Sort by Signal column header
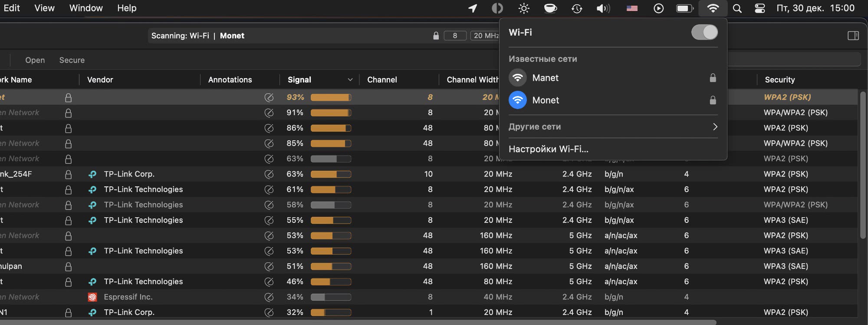Viewport: 868px width, 325px height. coord(299,80)
